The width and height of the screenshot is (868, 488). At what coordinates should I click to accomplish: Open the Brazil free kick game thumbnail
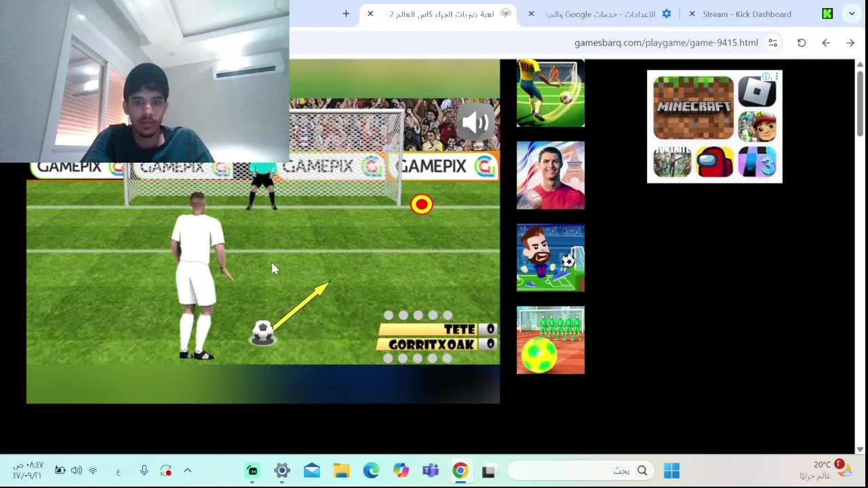click(x=551, y=93)
